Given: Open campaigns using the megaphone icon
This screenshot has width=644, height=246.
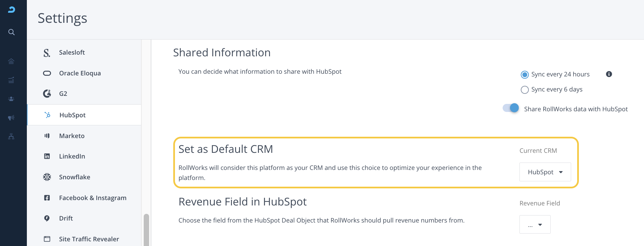Looking at the screenshot, I should click(x=11, y=118).
